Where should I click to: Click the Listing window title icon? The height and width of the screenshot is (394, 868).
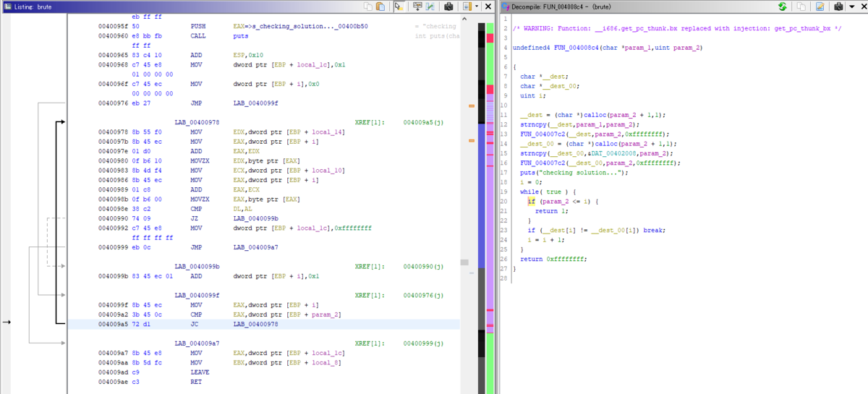(7, 7)
